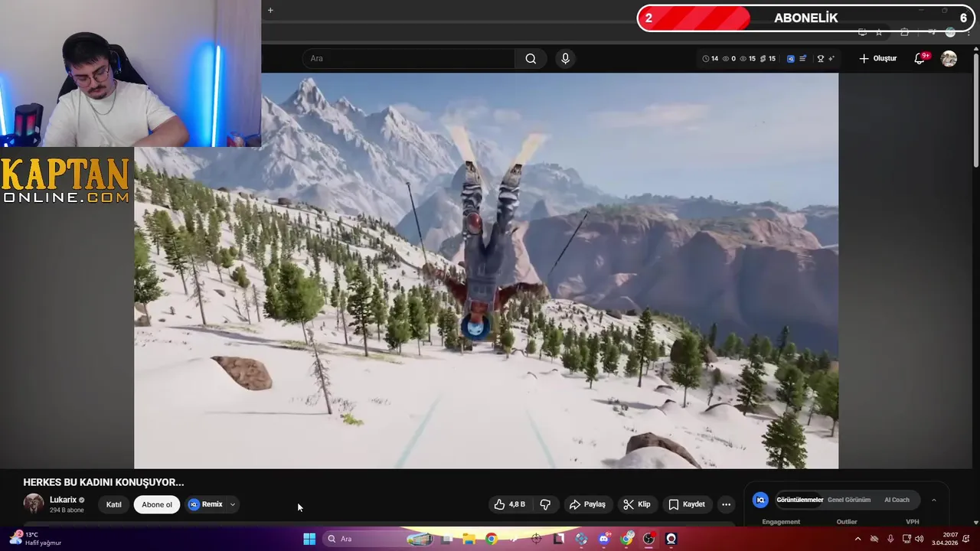Click the vidIQ logo in the stats panel
Screen dimensions: 980x551
coord(760,500)
